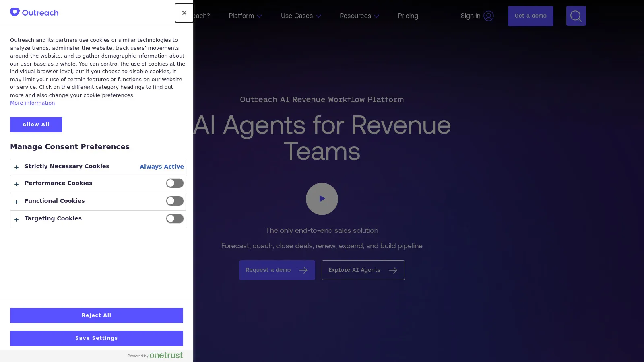Click the search magnifier icon
644x362 pixels.
(576, 16)
